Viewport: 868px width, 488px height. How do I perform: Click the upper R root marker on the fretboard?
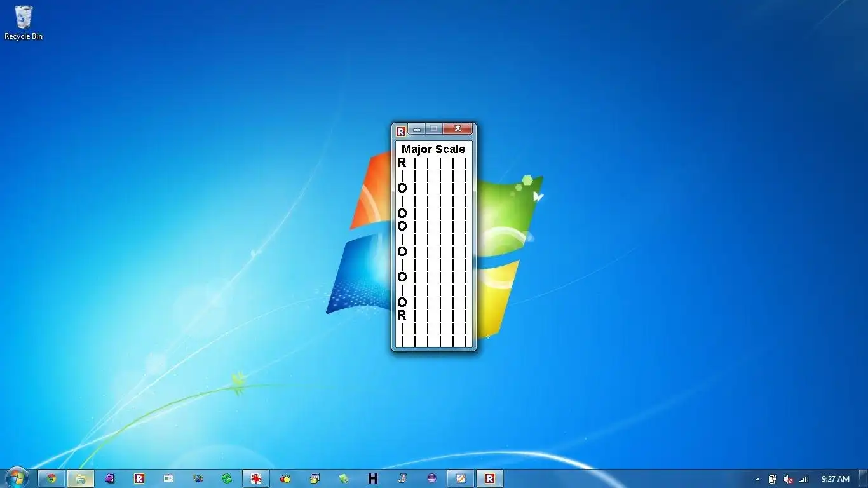click(402, 163)
